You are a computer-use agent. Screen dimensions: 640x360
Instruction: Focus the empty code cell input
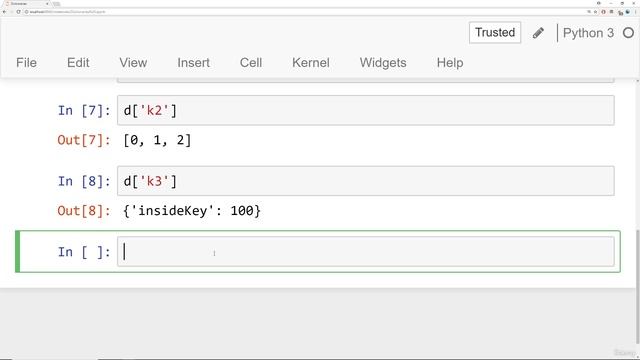coord(365,251)
